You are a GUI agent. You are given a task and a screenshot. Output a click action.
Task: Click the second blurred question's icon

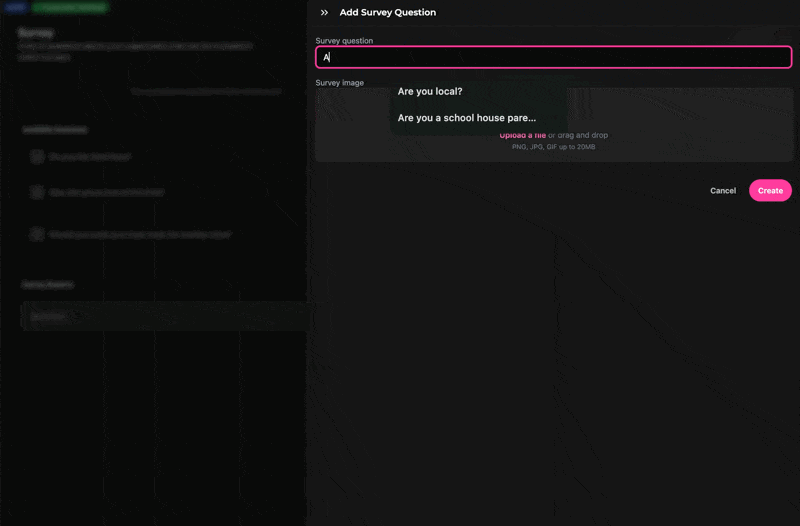point(37,192)
